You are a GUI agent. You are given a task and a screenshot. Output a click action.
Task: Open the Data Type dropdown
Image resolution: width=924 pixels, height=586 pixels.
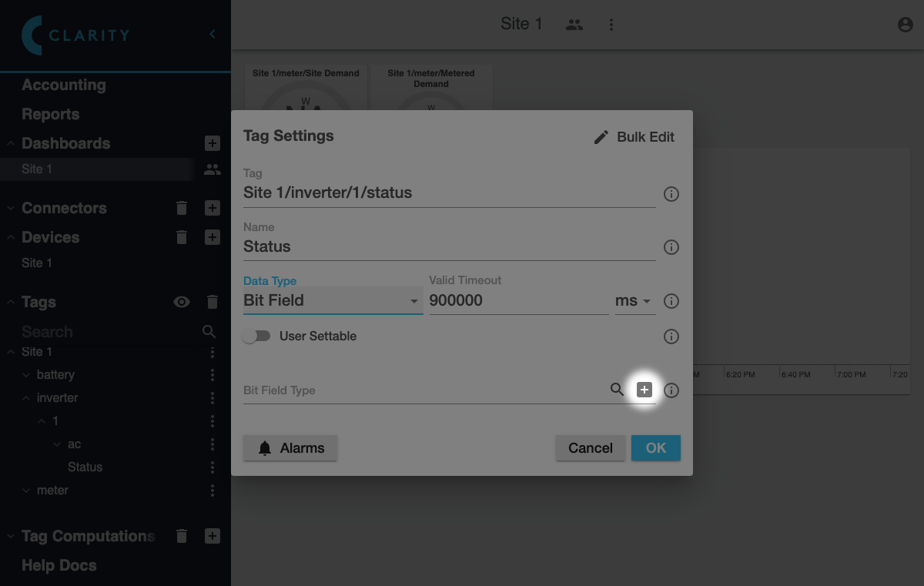tap(332, 301)
